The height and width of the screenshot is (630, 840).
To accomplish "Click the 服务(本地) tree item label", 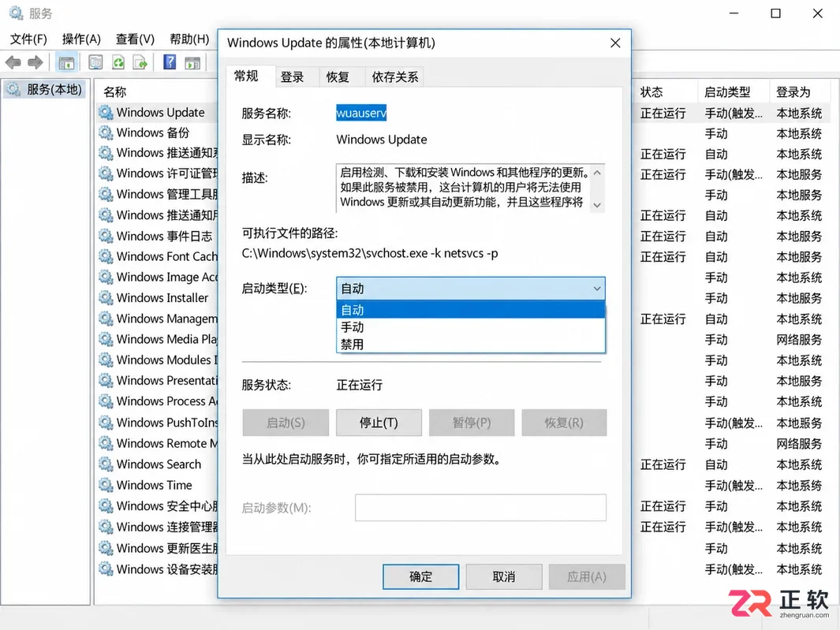I will click(x=54, y=89).
